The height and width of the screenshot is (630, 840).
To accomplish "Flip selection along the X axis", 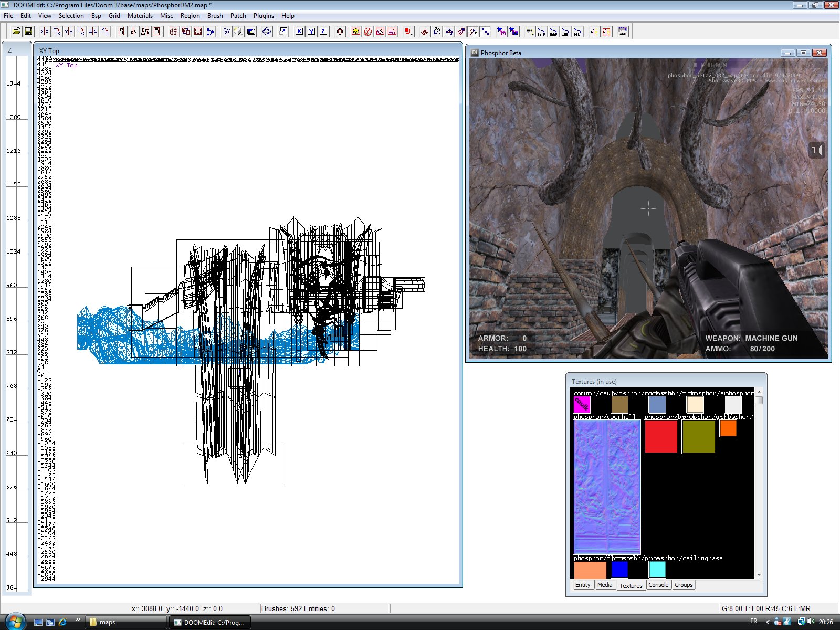I will click(x=45, y=31).
